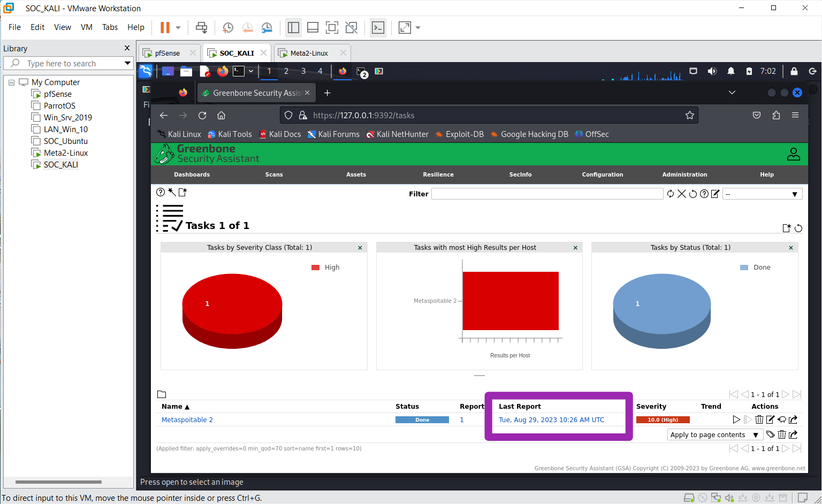Open the task wizard wand icon
This screenshot has height=504, width=822.
171,192
